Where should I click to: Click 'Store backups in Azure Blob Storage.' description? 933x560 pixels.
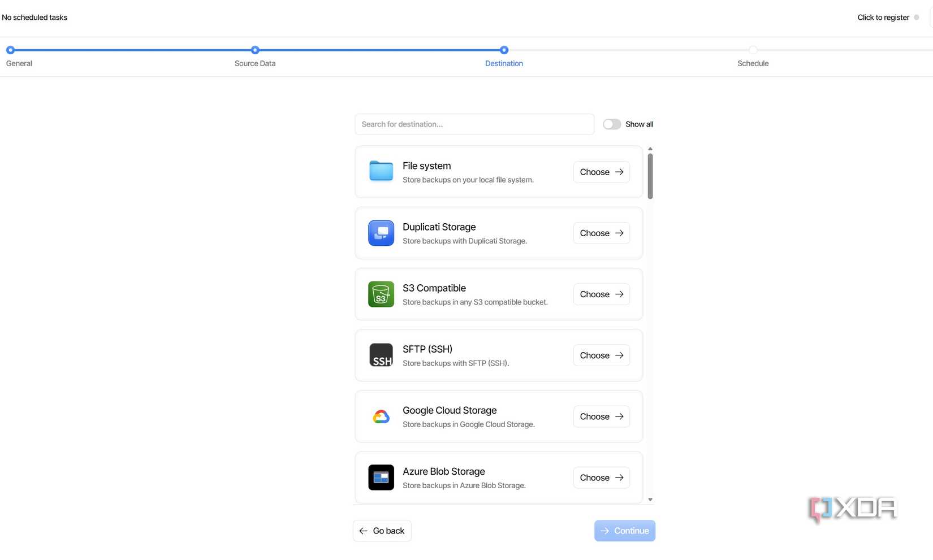[x=464, y=485]
